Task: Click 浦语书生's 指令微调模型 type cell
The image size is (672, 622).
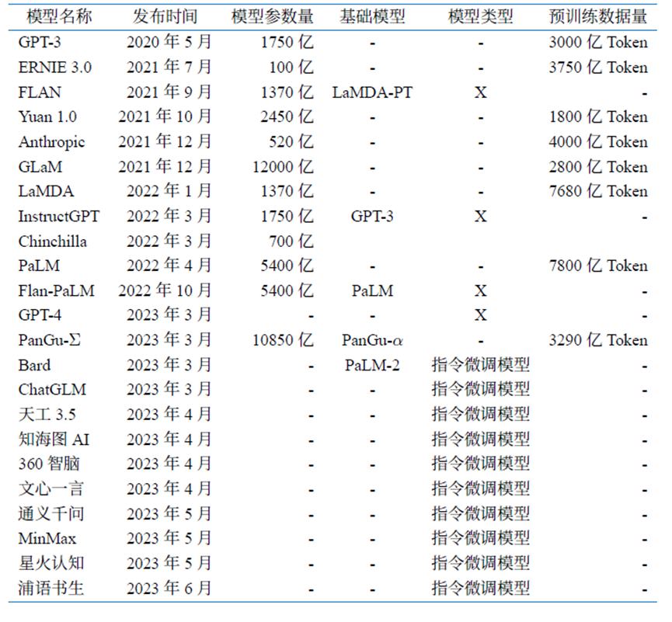Action: 480,588
